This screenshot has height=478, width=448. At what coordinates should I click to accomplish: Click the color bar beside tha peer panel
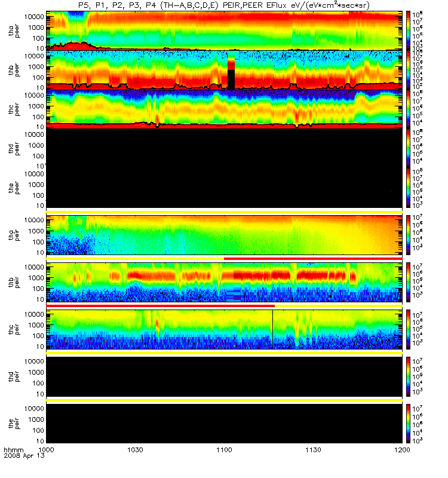408,31
